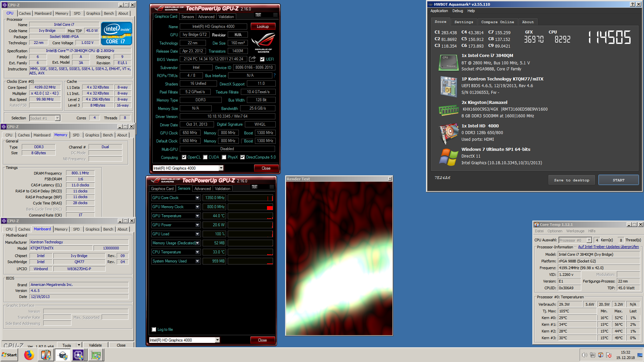The width and height of the screenshot is (644, 362).
Task: Click the Windows logo icon in HWBOT Aquamark
Action: coord(448,157)
